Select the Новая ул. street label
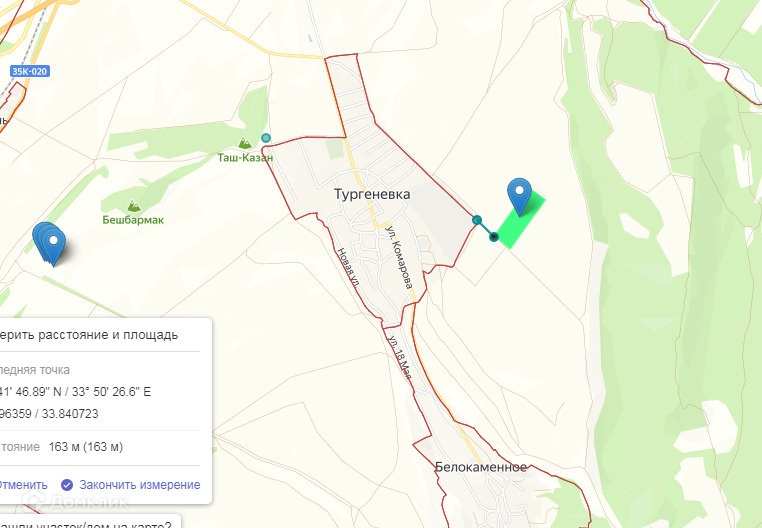762x528 pixels. (x=348, y=268)
